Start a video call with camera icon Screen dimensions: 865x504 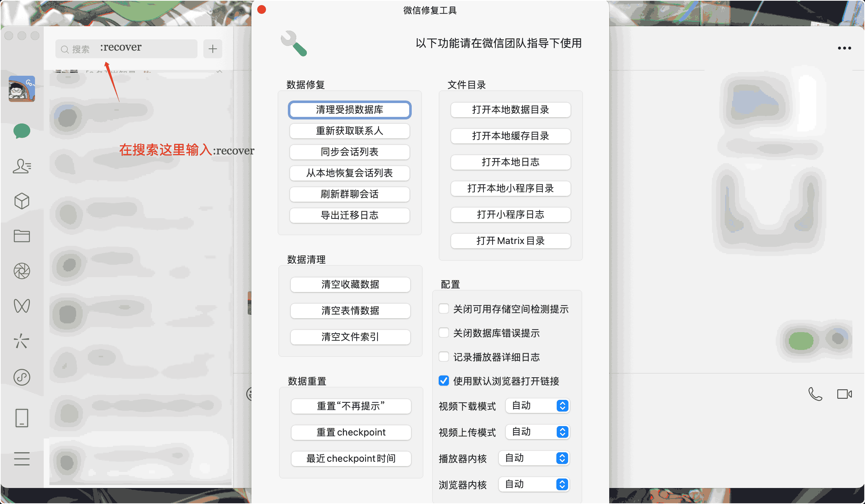click(844, 394)
